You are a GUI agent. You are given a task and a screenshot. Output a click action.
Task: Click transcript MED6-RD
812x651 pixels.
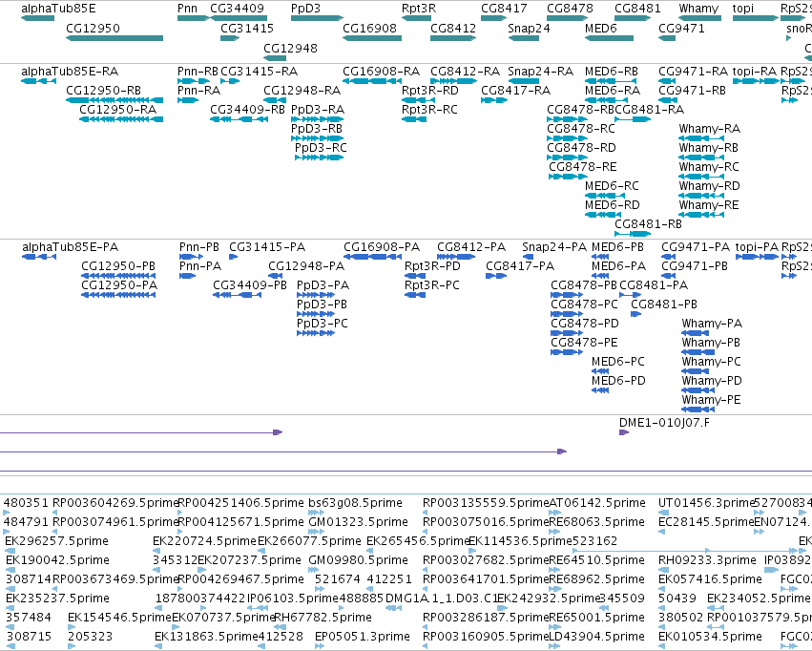(x=613, y=205)
